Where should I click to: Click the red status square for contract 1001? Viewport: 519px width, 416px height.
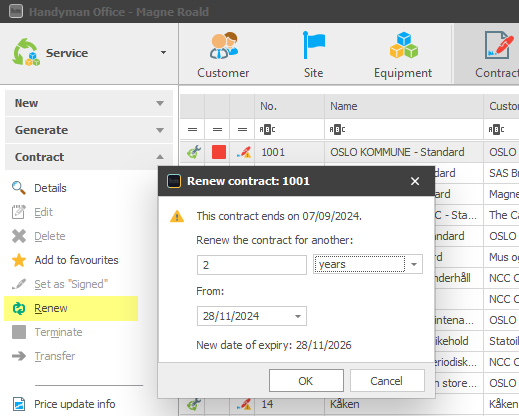[x=219, y=152]
